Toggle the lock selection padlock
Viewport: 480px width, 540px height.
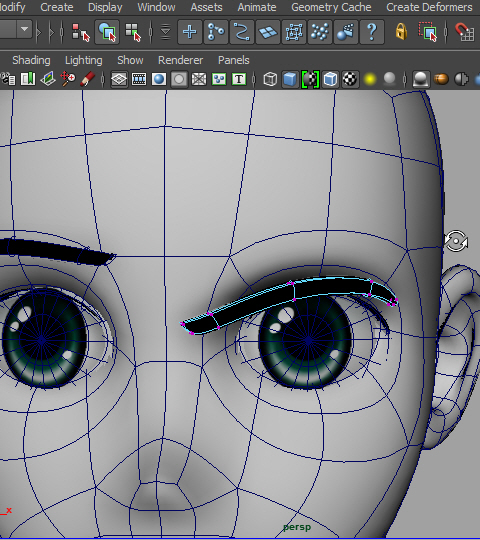point(401,32)
